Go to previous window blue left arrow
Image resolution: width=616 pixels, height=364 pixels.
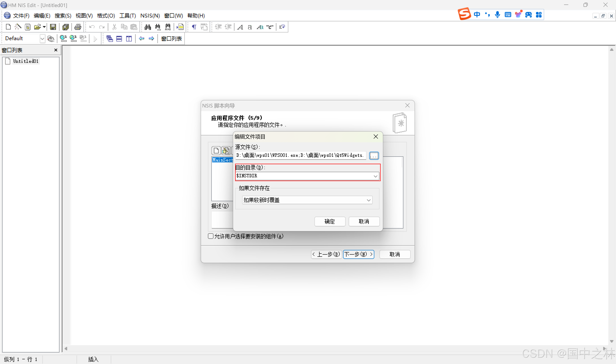[x=141, y=38]
